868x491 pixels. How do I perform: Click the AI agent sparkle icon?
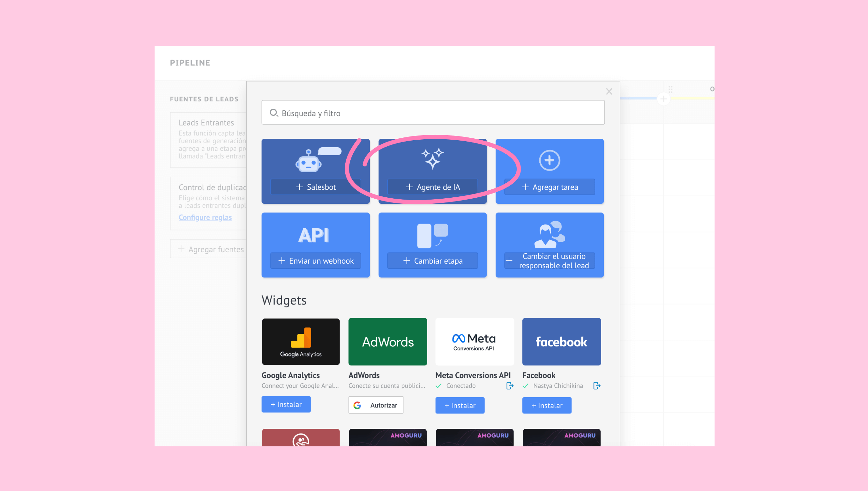coord(432,158)
